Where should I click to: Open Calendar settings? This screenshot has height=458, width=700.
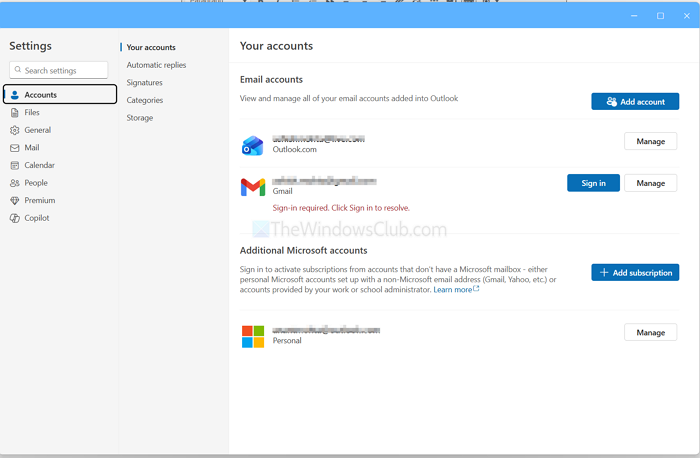[x=60, y=165]
